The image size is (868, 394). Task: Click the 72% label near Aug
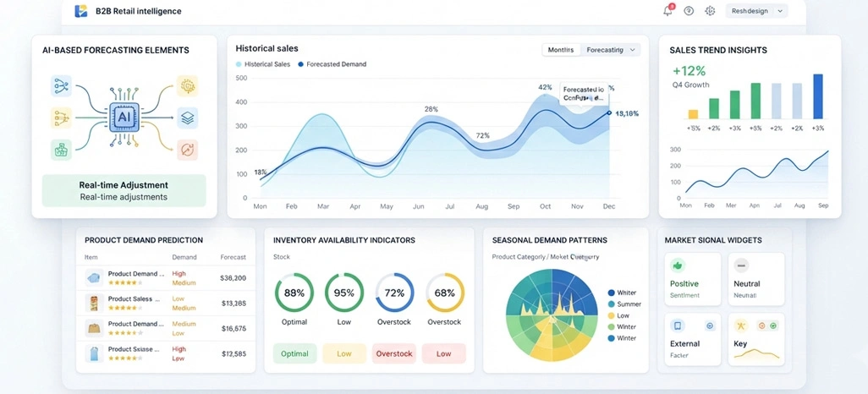coord(483,135)
